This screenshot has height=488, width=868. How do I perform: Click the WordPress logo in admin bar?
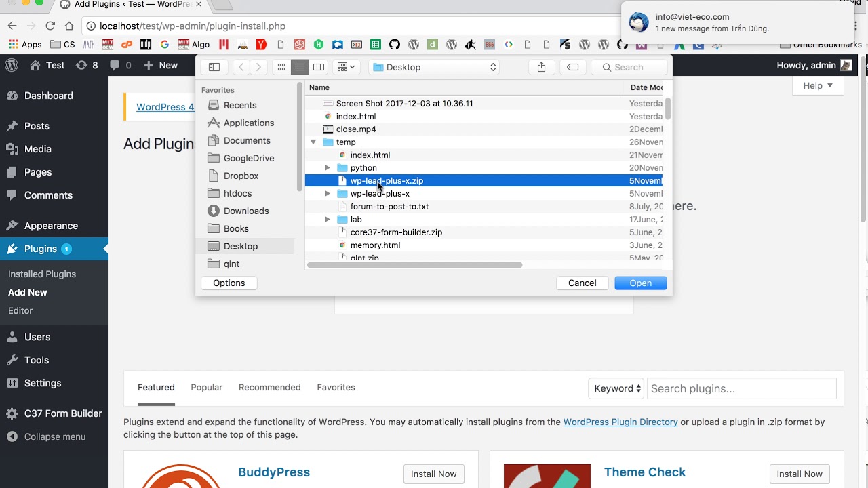coord(12,65)
